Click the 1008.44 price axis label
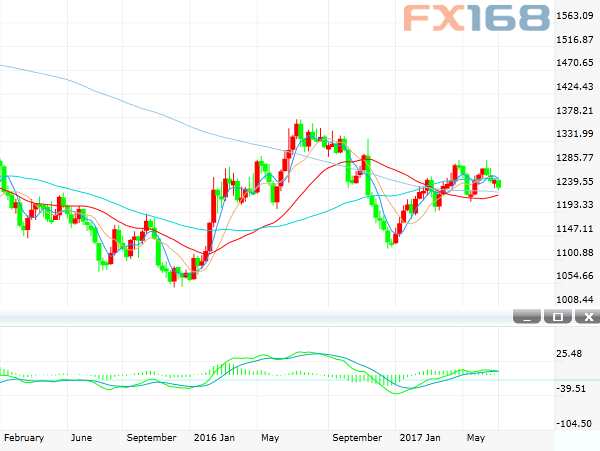Viewport: 600px width, 451px height. (575, 300)
